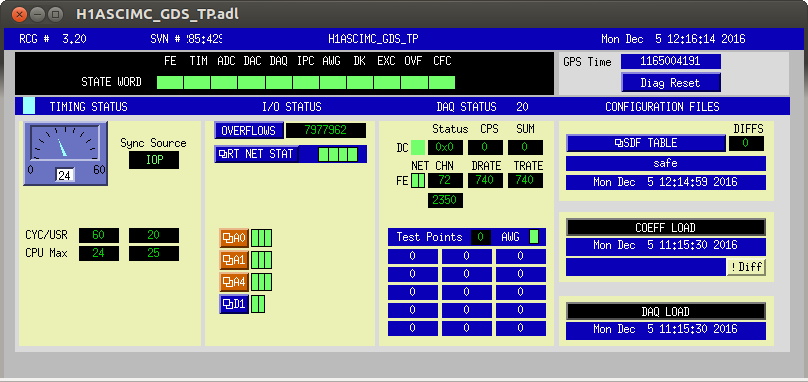This screenshot has height=382, width=808.
Task: Click the overflow count 7977962
Action: point(326,130)
